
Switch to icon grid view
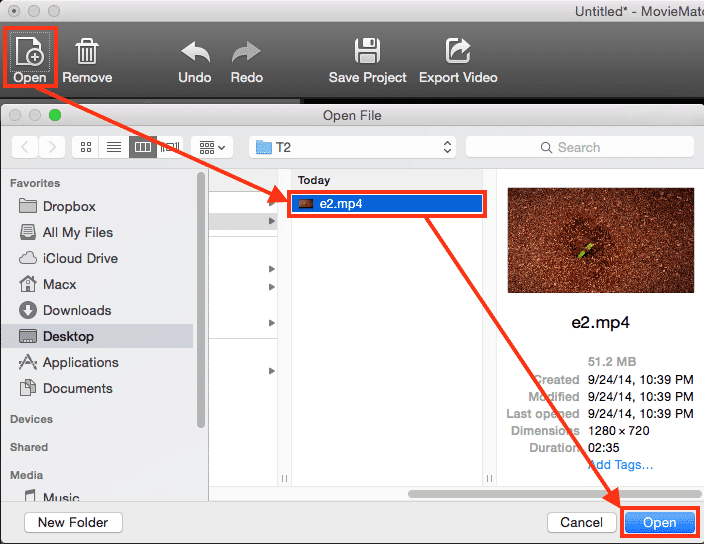pyautogui.click(x=86, y=147)
